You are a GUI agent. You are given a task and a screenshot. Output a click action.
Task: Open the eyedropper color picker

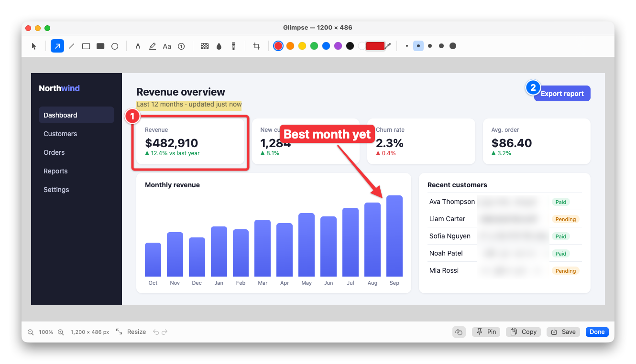[388, 46]
